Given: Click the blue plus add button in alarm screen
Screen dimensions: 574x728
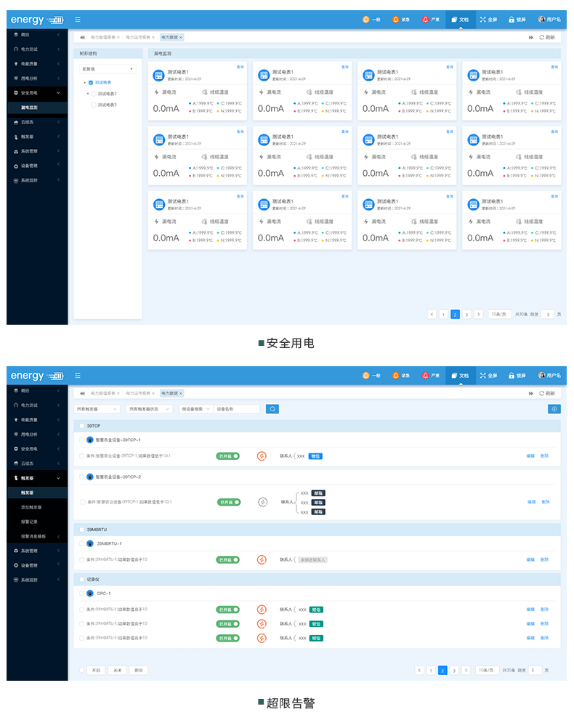Looking at the screenshot, I should tap(554, 409).
